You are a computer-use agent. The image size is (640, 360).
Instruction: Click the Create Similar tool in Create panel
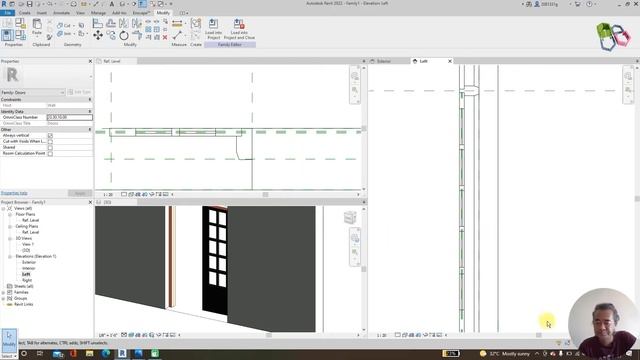[x=196, y=24]
